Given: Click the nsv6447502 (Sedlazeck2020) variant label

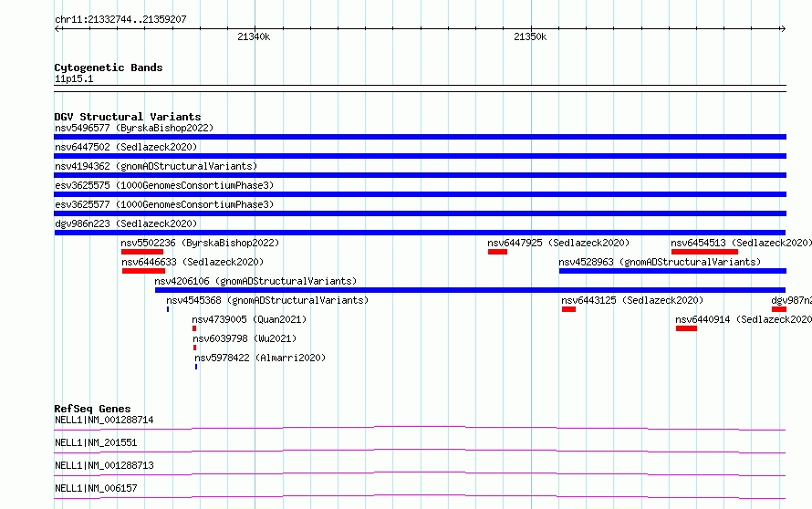Looking at the screenshot, I should [x=126, y=147].
